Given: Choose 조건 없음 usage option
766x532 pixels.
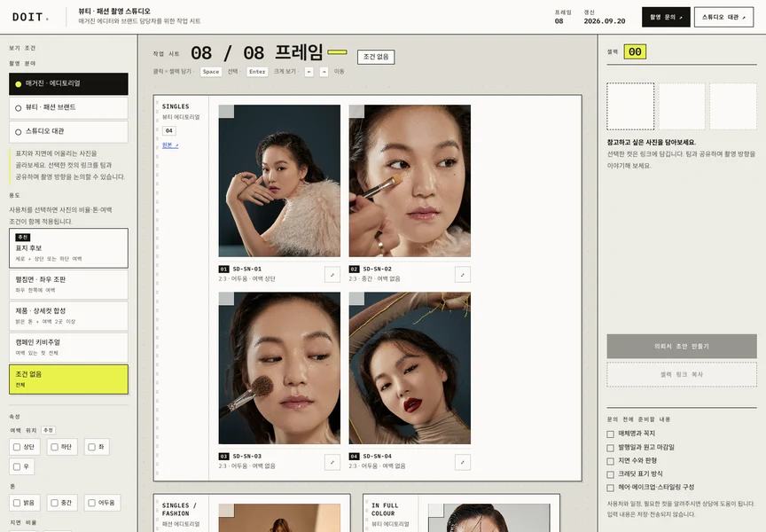Looking at the screenshot, I should coord(68,379).
